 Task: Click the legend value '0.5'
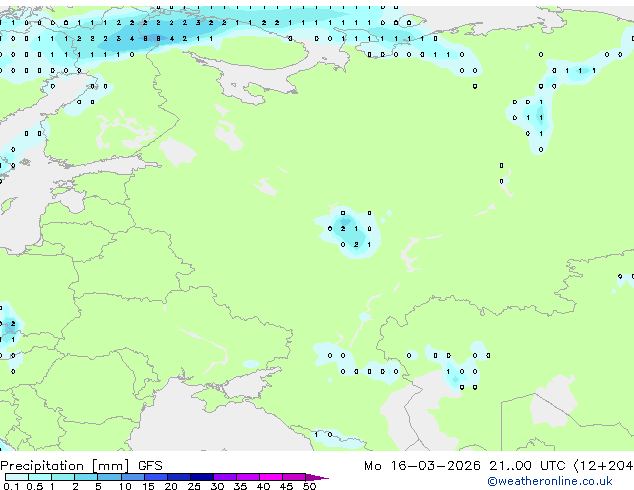tap(35, 486)
